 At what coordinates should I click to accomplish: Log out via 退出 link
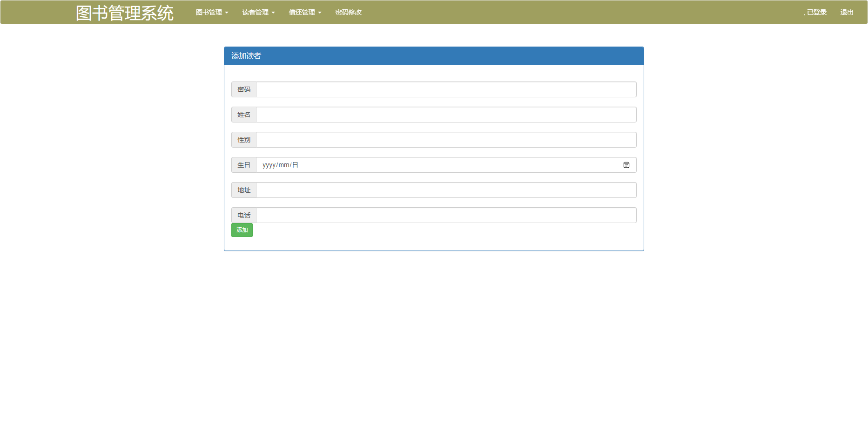click(847, 13)
